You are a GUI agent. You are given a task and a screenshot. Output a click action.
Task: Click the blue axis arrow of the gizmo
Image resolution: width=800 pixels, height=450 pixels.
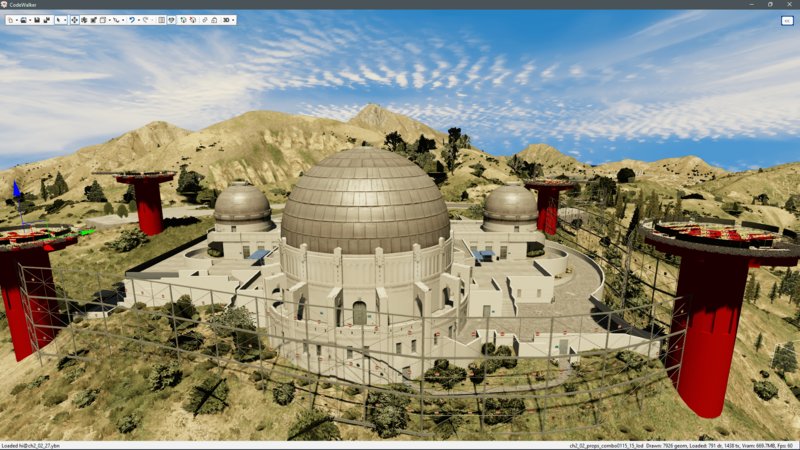16,190
